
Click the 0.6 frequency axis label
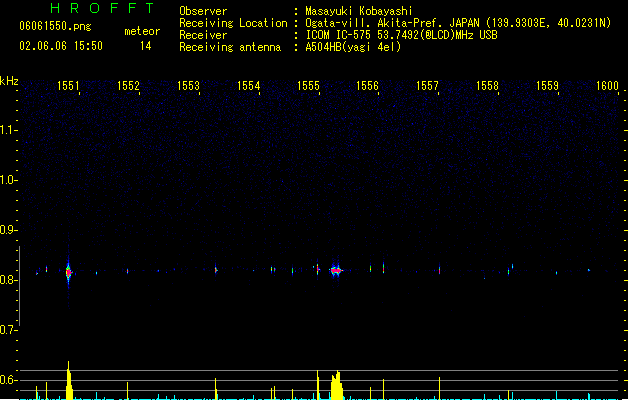point(8,380)
